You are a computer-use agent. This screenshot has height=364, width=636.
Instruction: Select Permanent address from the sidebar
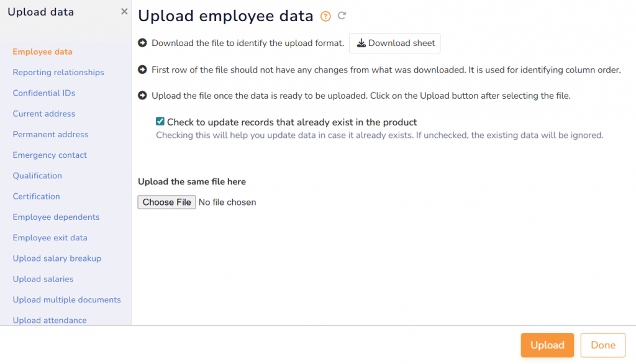[50, 134]
